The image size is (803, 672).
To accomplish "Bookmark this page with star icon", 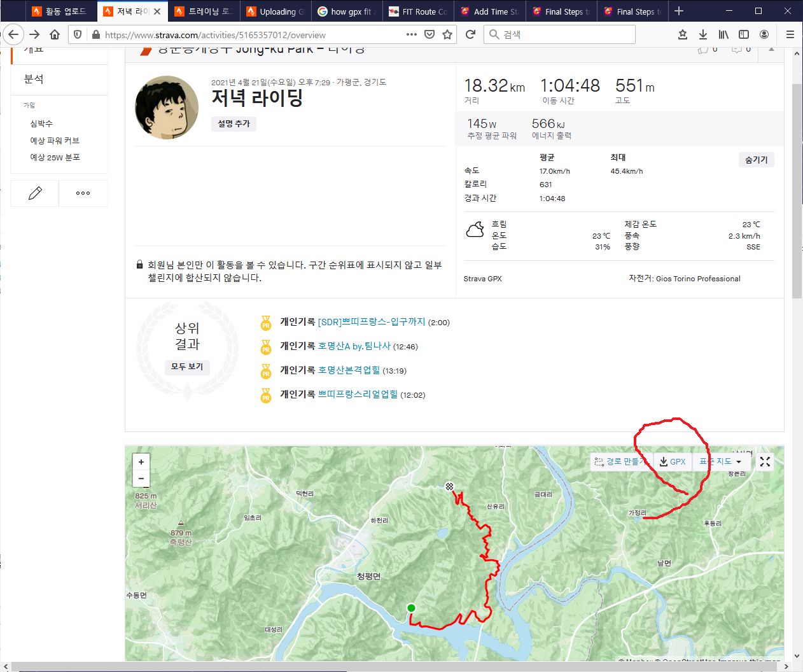I will coord(447,34).
